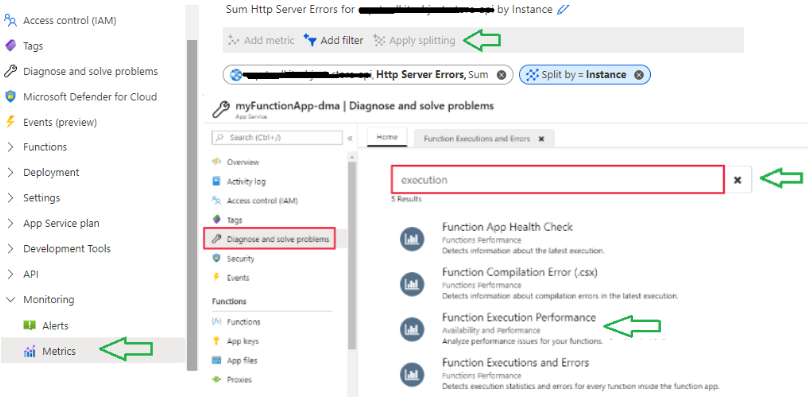808x397 pixels.
Task: Click the Add filter funnel icon
Action: (310, 40)
